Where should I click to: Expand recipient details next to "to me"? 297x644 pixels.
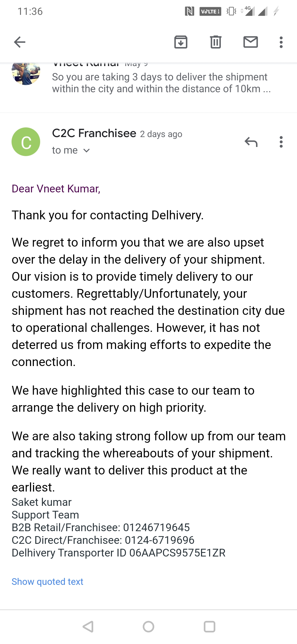point(86,151)
